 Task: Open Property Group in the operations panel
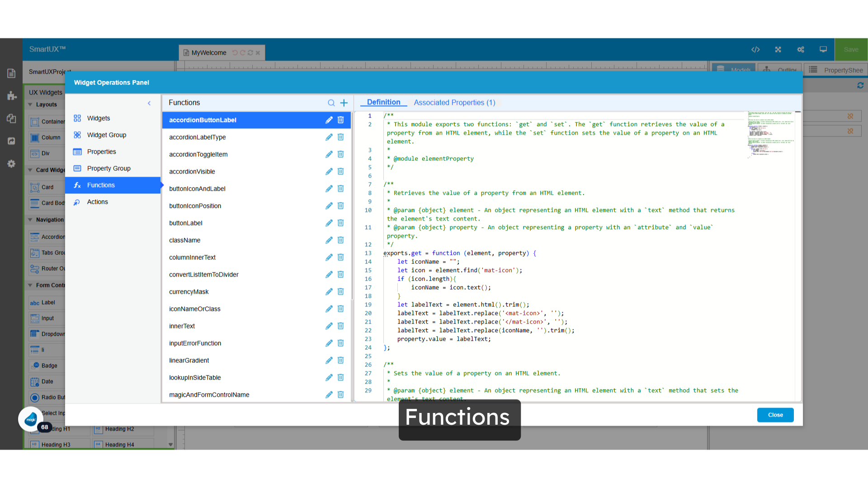(x=108, y=168)
